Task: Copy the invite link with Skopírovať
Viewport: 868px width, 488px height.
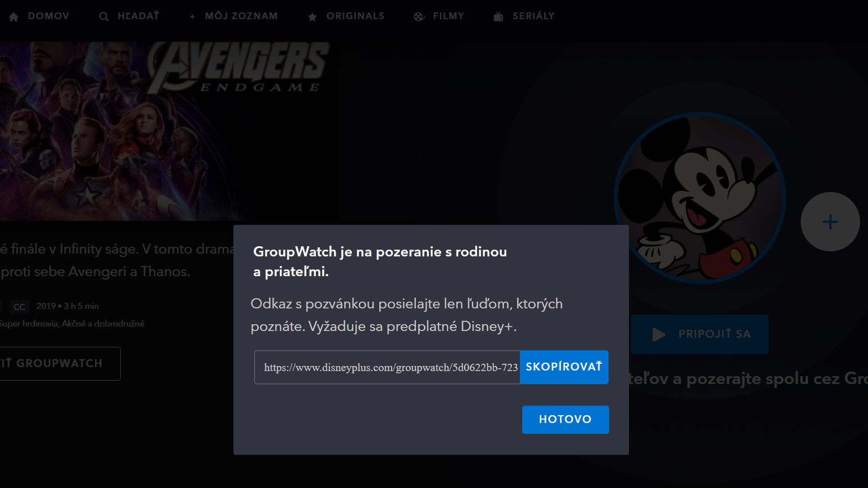Action: pos(564,367)
